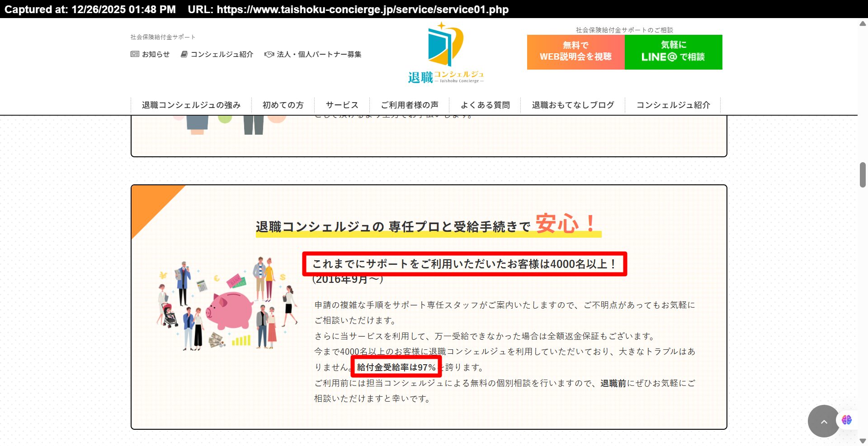This screenshot has width=868, height=446.
Task: Click text (2016年9月〜)
Action: [348, 280]
